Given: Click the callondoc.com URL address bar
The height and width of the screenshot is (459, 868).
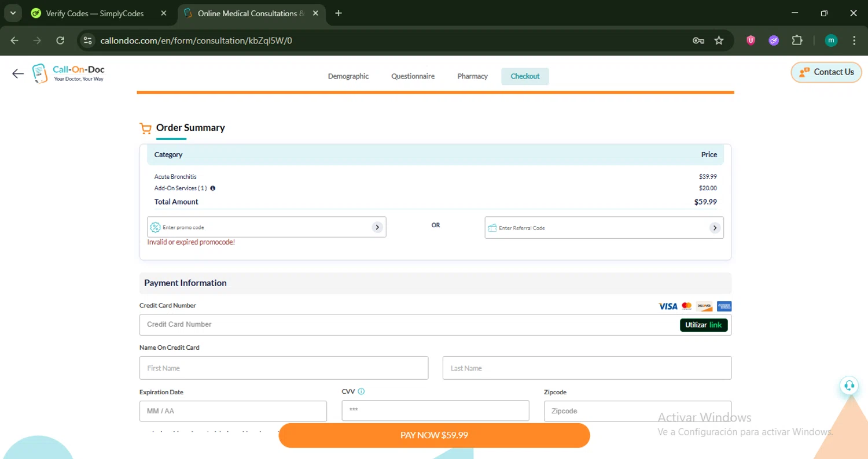Looking at the screenshot, I should pyautogui.click(x=196, y=40).
